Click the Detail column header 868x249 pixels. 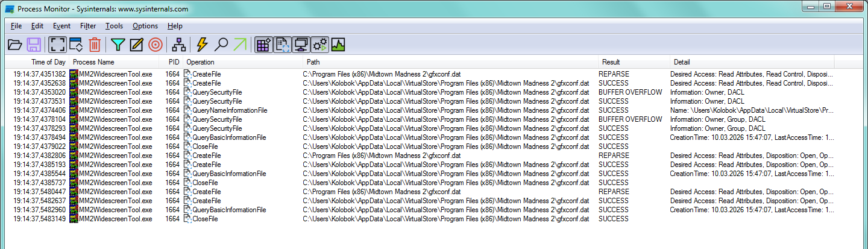(752, 62)
